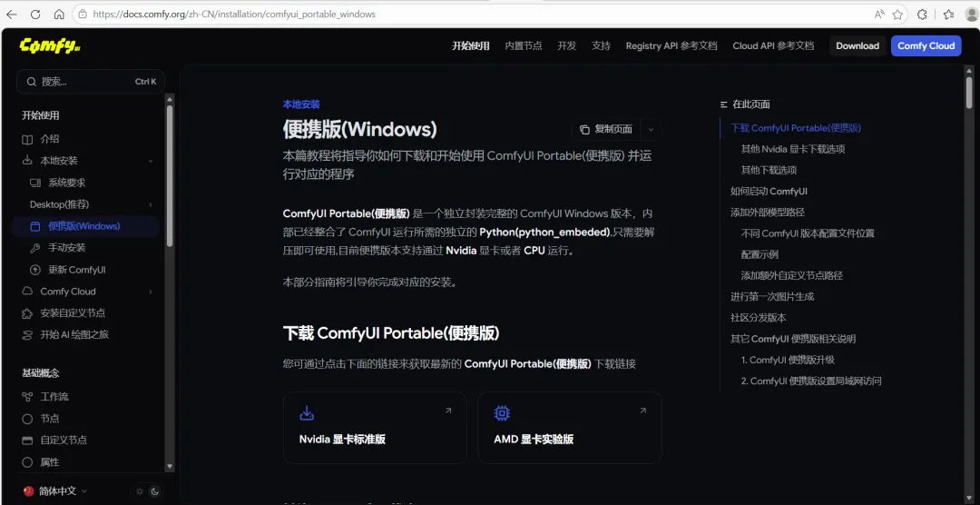Jump to 社区分发版本 section
Viewport: 980px width, 505px height.
tap(758, 317)
